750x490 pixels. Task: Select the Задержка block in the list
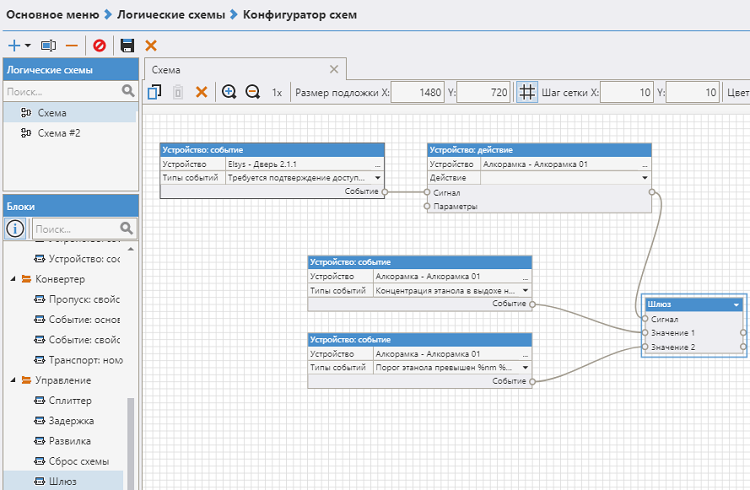click(x=70, y=421)
